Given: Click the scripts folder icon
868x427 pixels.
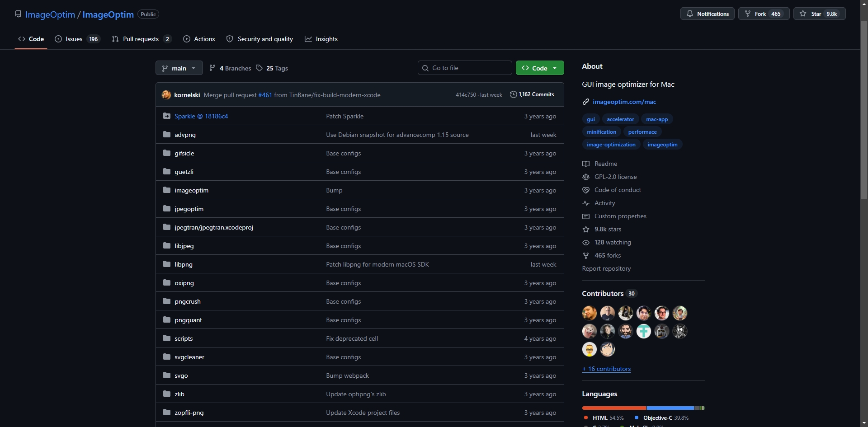Looking at the screenshot, I should click(x=167, y=338).
